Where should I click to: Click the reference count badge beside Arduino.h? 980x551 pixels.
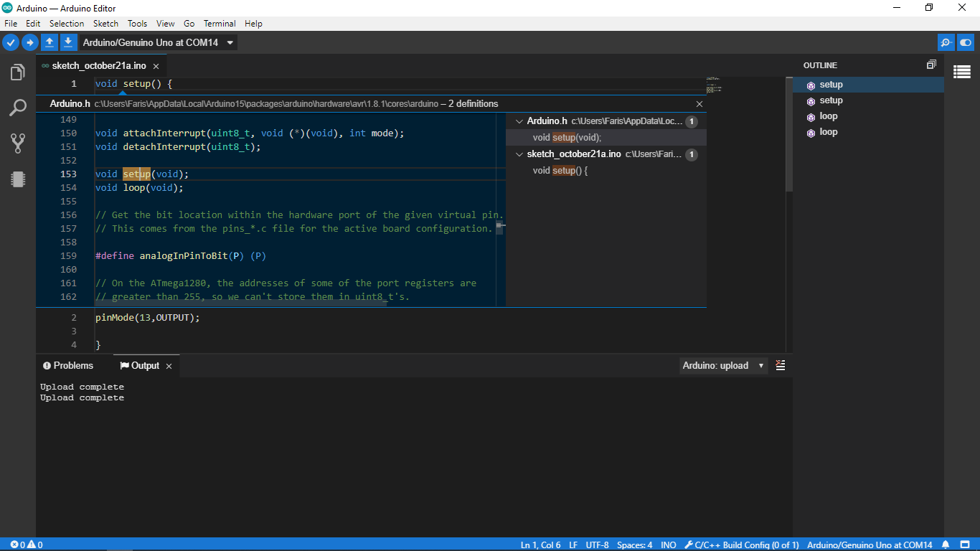692,122
